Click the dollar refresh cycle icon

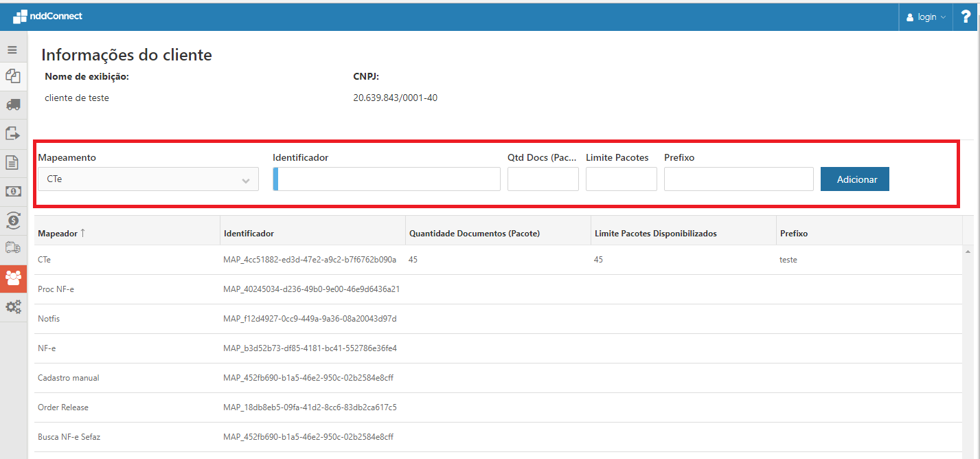coord(13,220)
